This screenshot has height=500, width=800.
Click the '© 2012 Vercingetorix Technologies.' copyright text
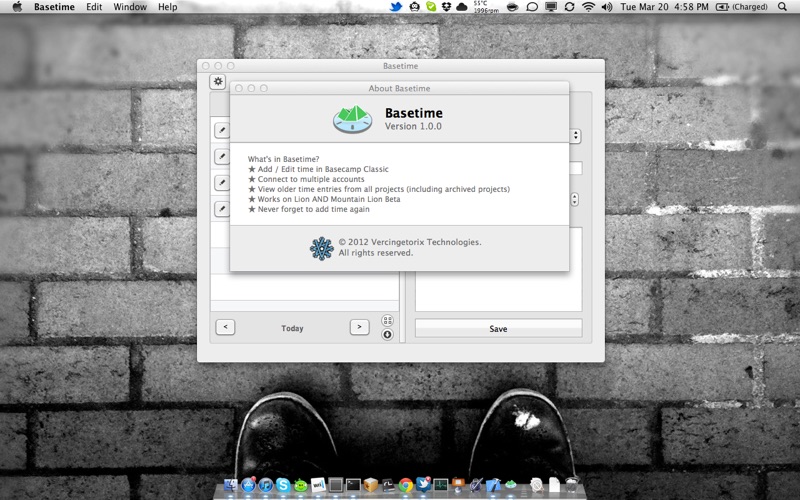410,242
